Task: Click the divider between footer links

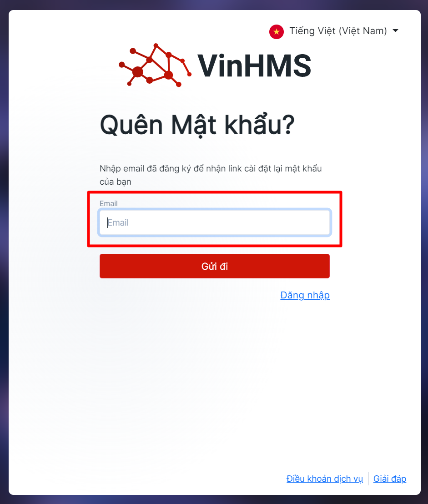Action: pyautogui.click(x=368, y=479)
